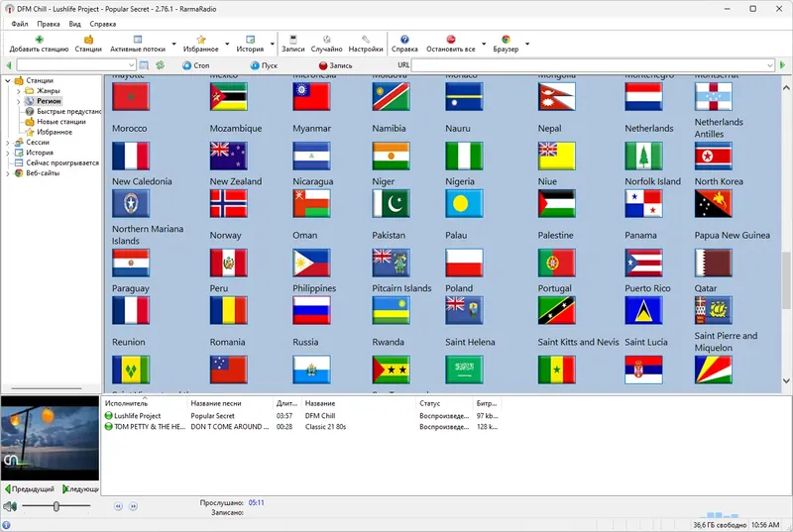
Task: Open Избранное star in the toolbar
Action: [201, 44]
